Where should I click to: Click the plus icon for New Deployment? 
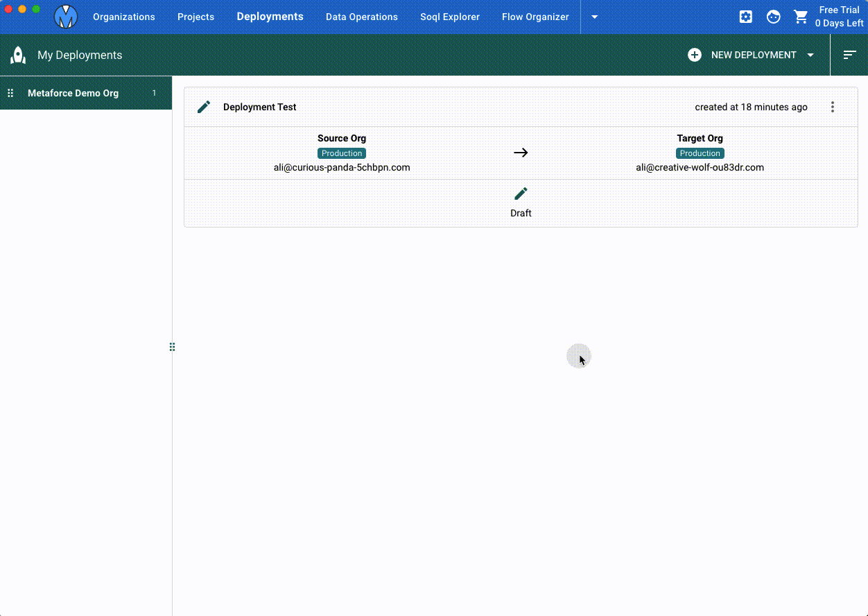pos(695,55)
